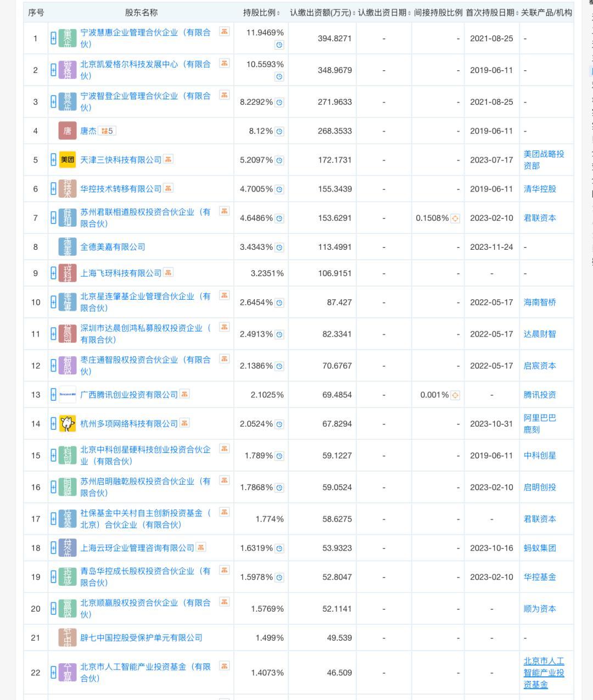Open related institution 阿里巴巴 鹿刻

click(540, 424)
